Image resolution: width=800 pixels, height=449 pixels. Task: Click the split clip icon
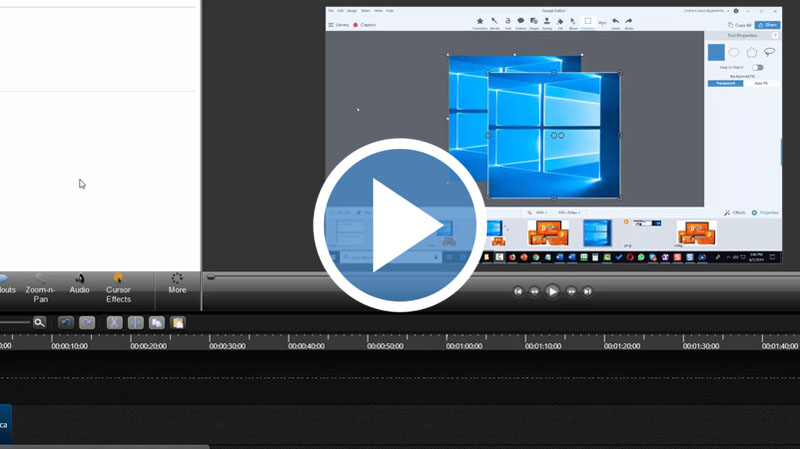(135, 323)
